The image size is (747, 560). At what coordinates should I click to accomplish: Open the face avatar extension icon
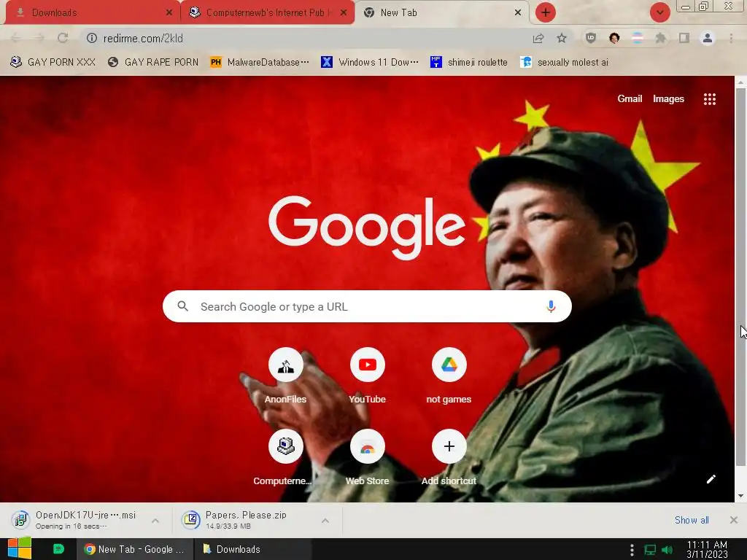(614, 38)
